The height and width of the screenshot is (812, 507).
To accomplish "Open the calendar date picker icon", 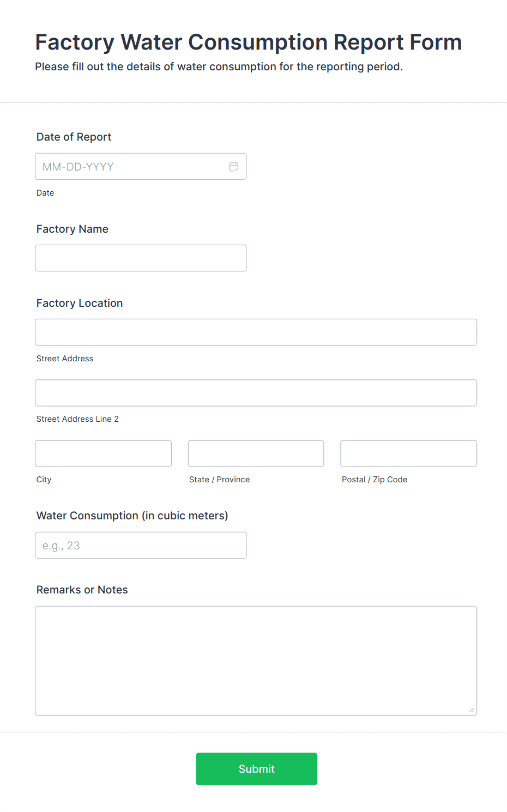I will pos(234,167).
